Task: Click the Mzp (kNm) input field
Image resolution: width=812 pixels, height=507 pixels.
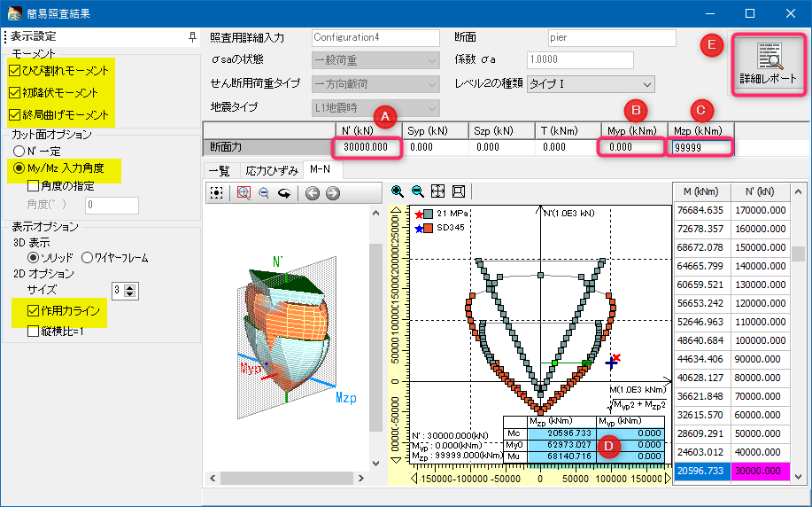Action: pyautogui.click(x=700, y=147)
